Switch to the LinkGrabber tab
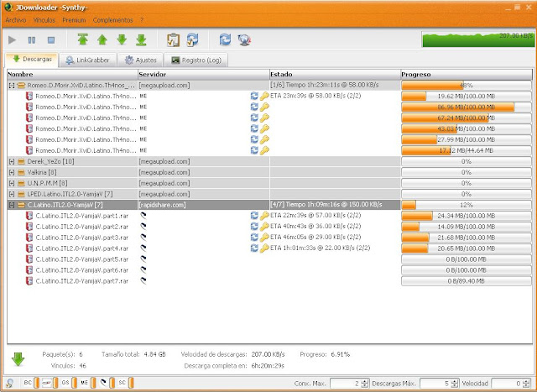Screen dimensions: 537x392 (x=87, y=60)
